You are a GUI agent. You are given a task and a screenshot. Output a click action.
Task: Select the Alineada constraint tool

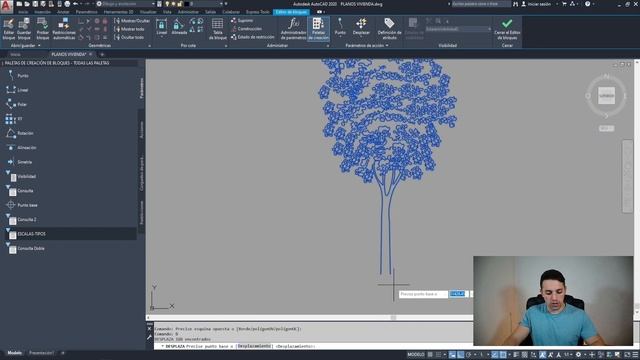click(x=179, y=27)
